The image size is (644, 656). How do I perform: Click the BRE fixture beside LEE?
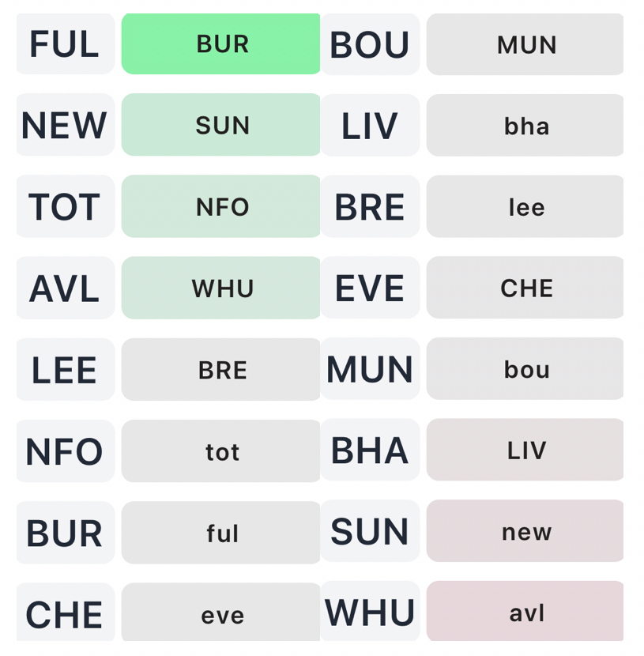[221, 370]
